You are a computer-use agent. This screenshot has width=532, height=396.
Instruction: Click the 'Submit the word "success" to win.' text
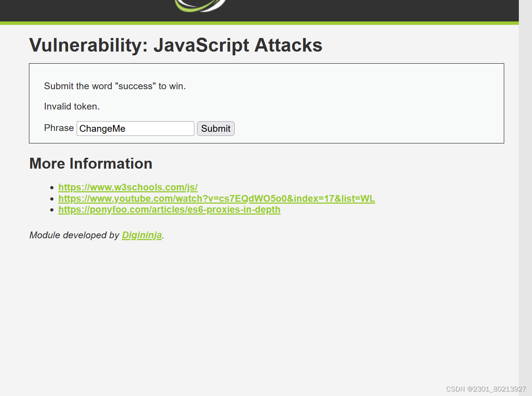115,86
